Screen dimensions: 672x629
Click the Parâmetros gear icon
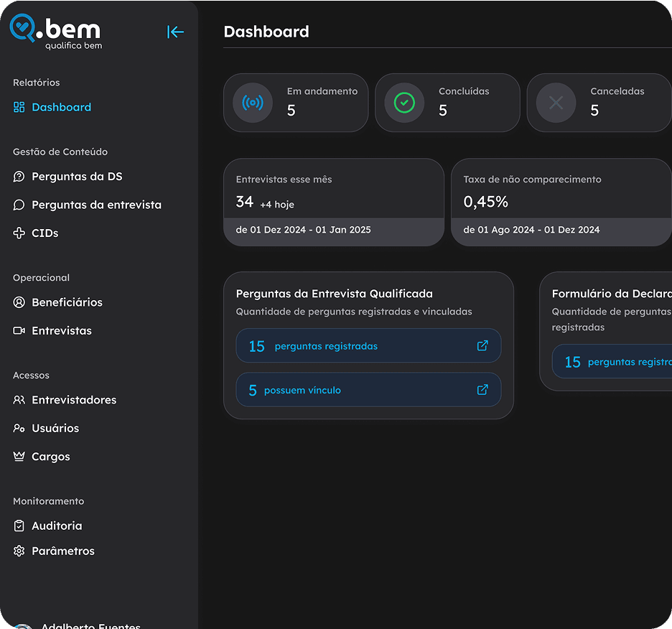point(19,551)
